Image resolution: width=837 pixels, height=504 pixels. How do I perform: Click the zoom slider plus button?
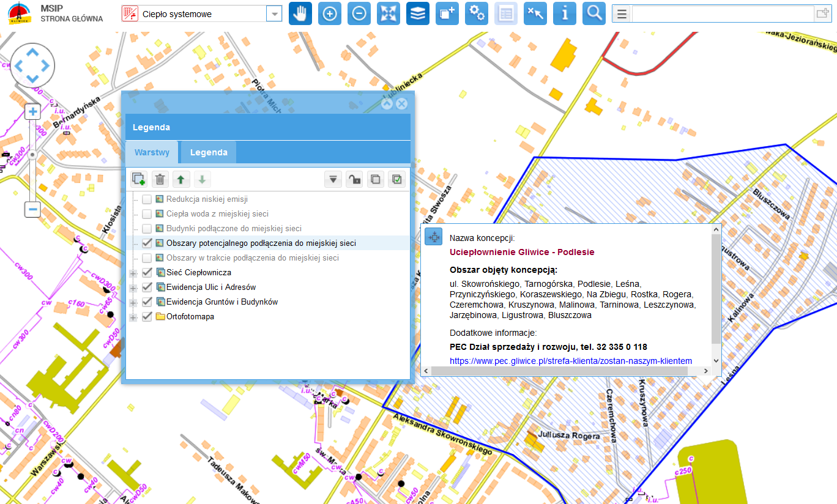point(32,111)
